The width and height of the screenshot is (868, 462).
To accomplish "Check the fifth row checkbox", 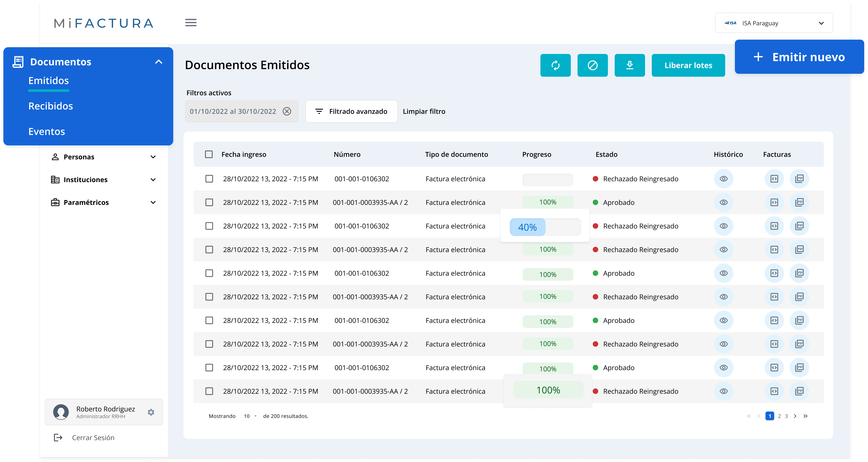I will click(x=209, y=273).
